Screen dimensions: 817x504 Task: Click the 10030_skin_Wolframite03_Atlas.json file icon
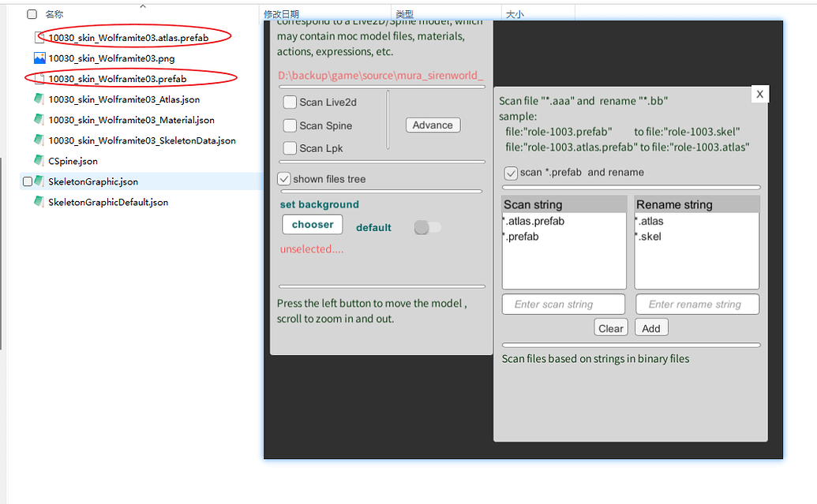[x=39, y=99]
